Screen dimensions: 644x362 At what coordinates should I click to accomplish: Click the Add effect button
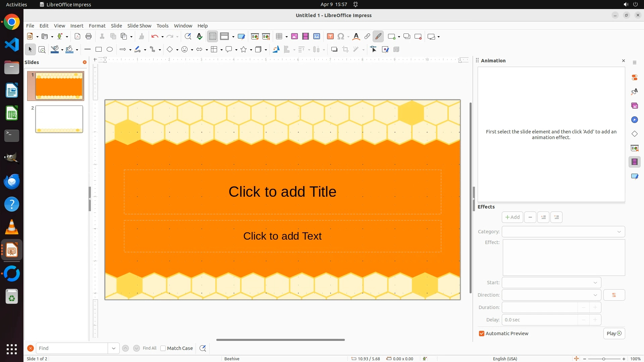tap(512, 217)
